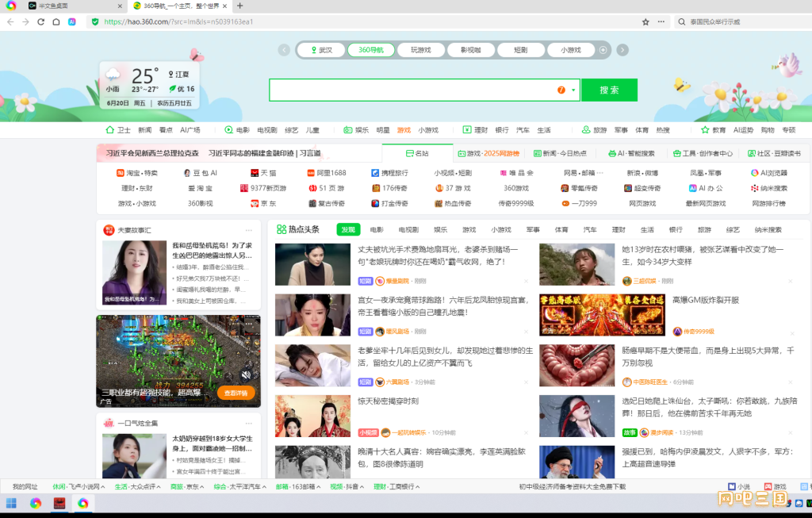Switch to the 影视咖 channel tab
Image resolution: width=812 pixels, height=518 pixels.
(471, 50)
